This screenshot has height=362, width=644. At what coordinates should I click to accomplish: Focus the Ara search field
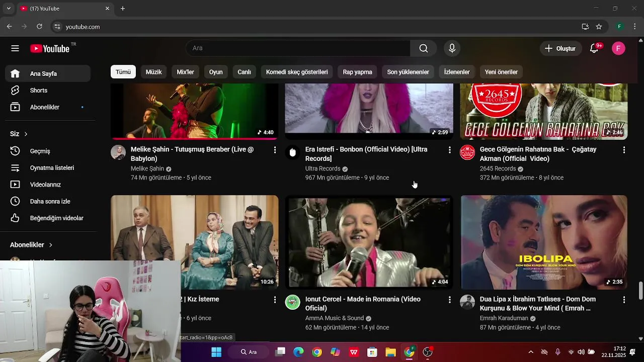[x=298, y=48]
